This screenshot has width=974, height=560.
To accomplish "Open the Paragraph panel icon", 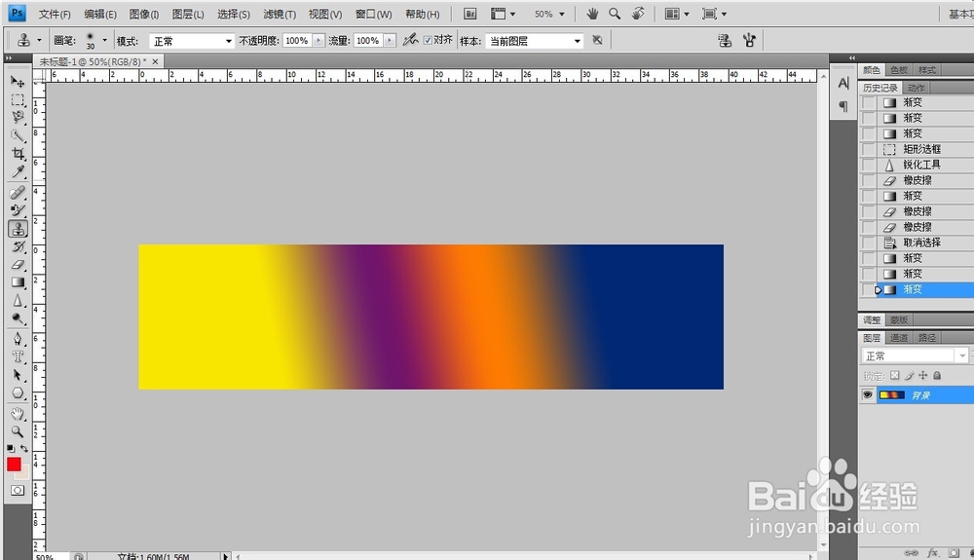I will click(x=843, y=106).
